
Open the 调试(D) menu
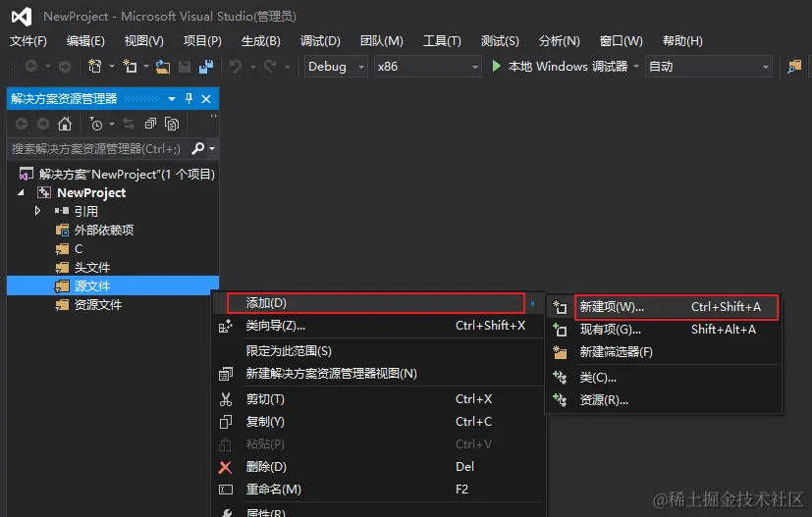coord(320,41)
